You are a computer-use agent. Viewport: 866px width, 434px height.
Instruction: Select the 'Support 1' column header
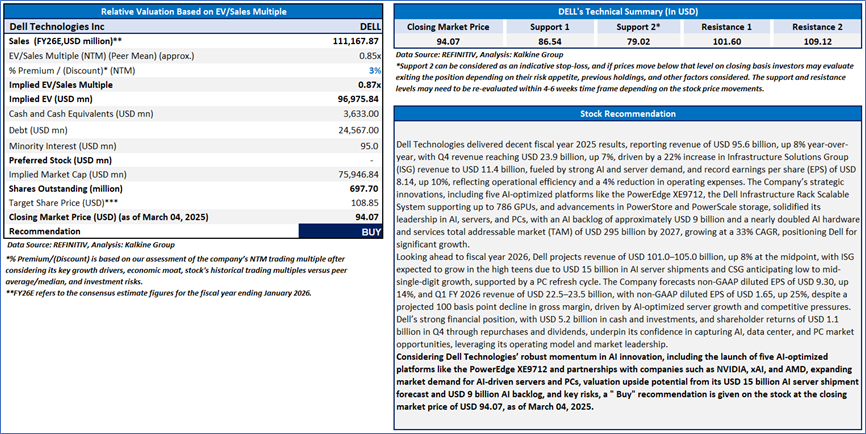[x=550, y=27]
